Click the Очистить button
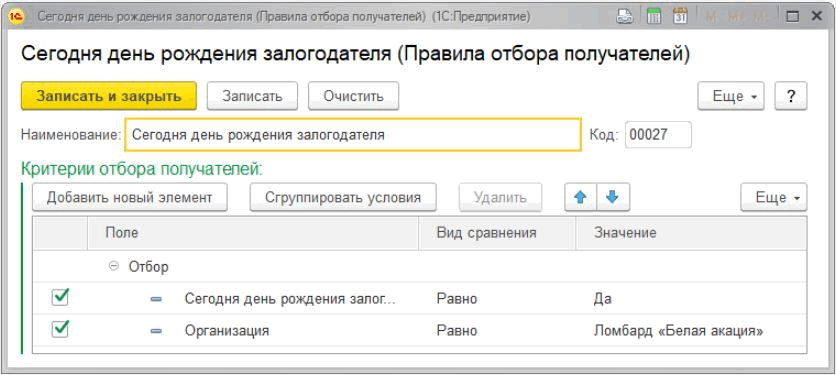Image resolution: width=836 pixels, height=375 pixels. tap(353, 96)
